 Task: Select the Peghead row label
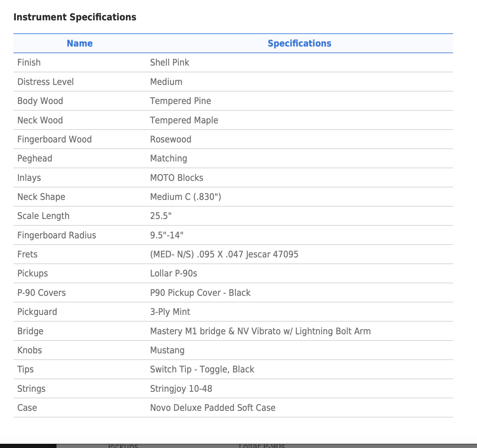point(35,159)
